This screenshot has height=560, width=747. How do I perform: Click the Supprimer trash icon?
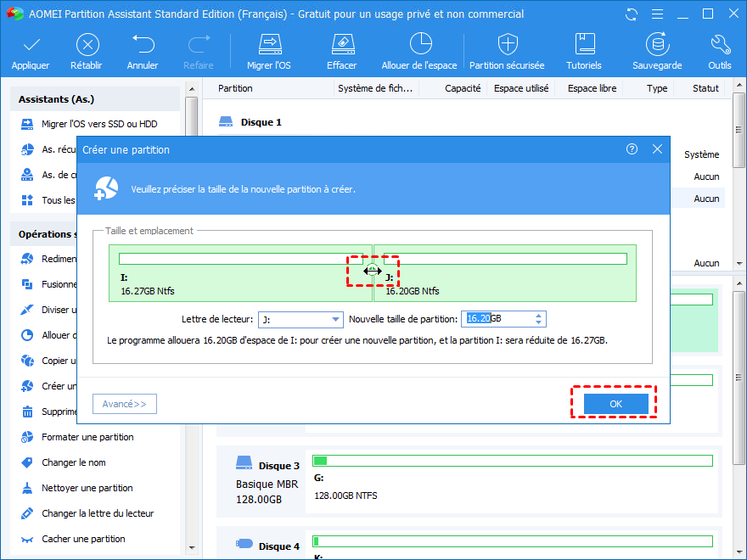pyautogui.click(x=27, y=412)
